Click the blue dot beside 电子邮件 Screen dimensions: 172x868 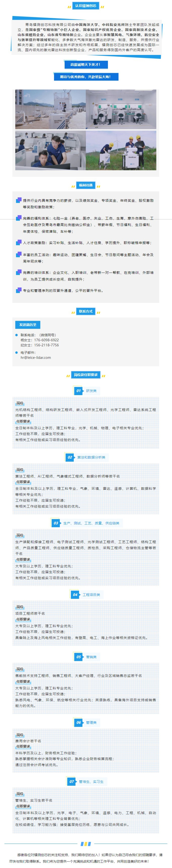coord(17,352)
